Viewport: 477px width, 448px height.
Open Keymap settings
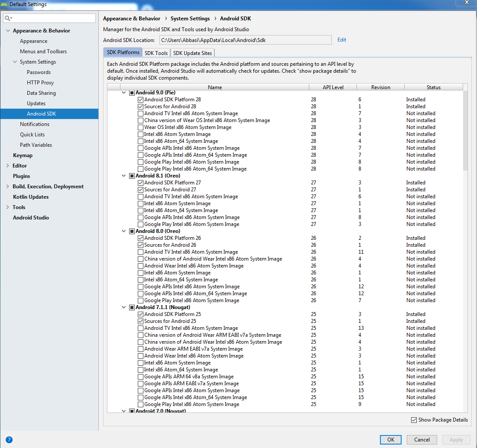23,155
